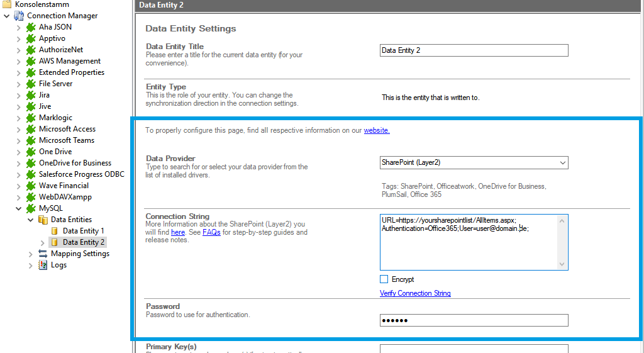Collapse the MySQL connection node

(18, 208)
